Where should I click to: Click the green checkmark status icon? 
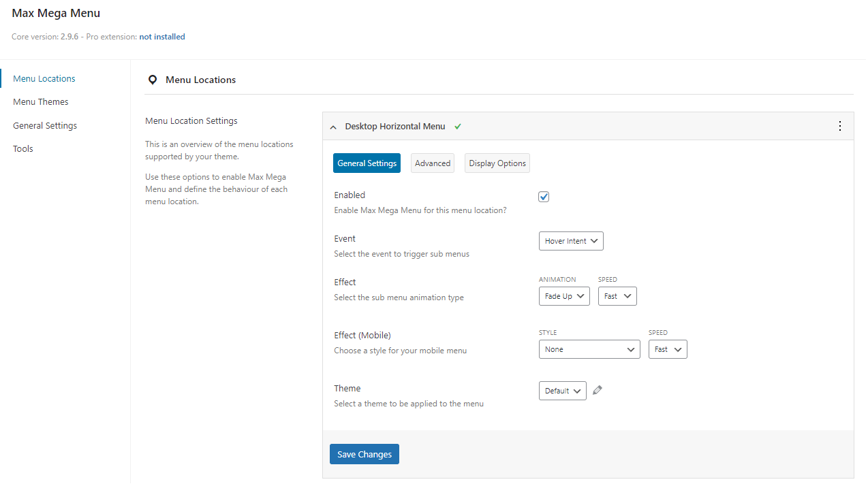coord(458,126)
